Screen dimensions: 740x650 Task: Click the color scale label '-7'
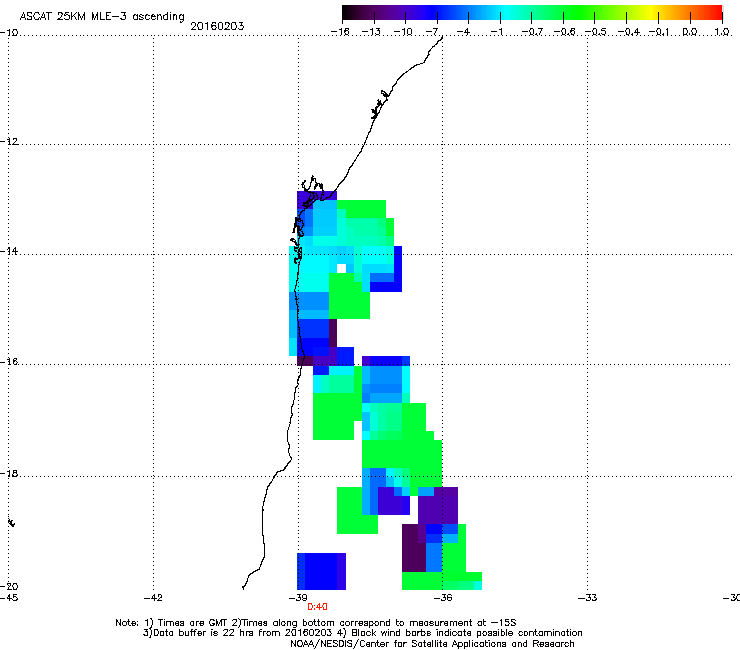(434, 32)
